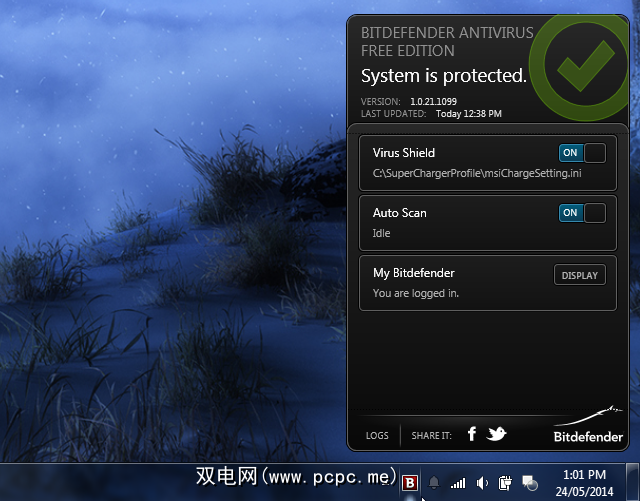This screenshot has height=501, width=640.
Task: Click the 'SHARE IT:' label
Action: coord(431,436)
